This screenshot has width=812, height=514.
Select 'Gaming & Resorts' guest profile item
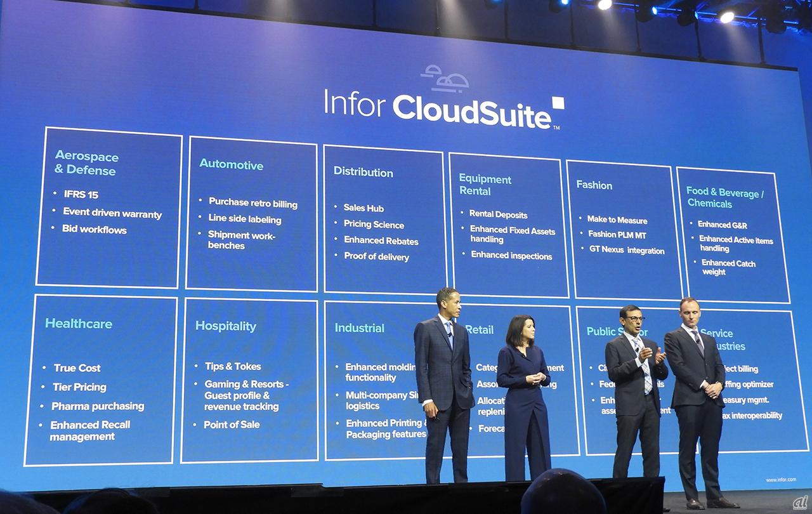pos(246,395)
